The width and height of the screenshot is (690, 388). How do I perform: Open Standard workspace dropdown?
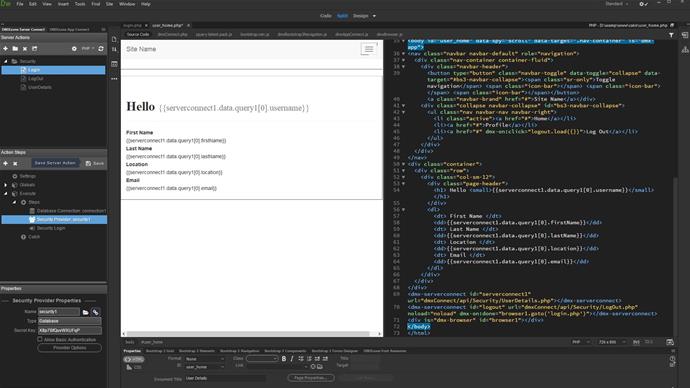(x=617, y=4)
